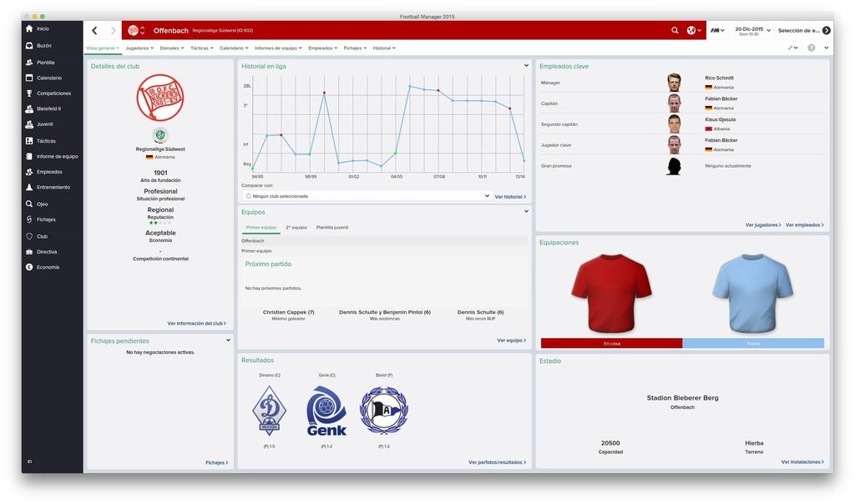Click the Genk result logo
The height and width of the screenshot is (504, 855).
[326, 411]
